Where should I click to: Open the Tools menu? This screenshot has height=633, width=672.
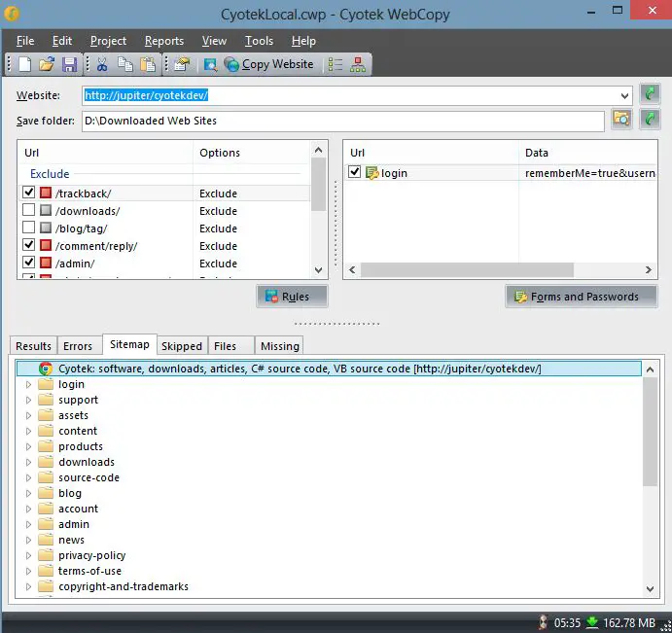(x=259, y=41)
